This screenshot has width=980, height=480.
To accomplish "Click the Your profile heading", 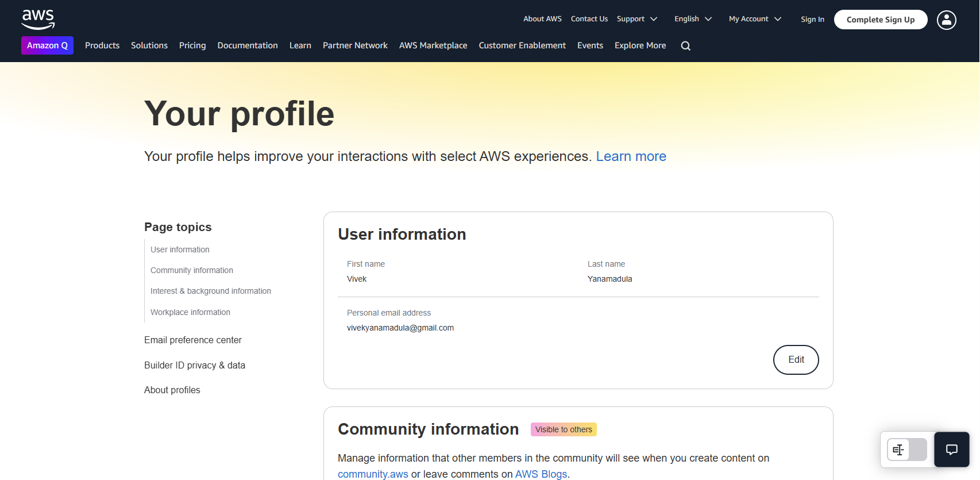I will tap(239, 113).
